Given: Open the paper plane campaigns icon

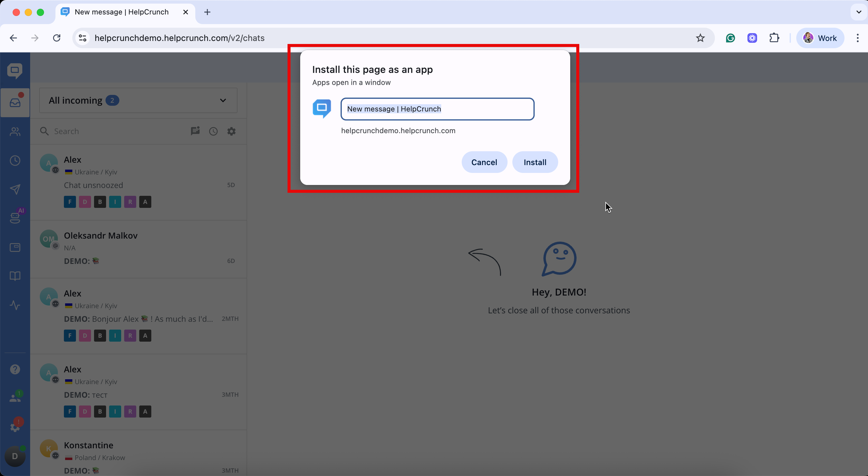Looking at the screenshot, I should tap(15, 189).
